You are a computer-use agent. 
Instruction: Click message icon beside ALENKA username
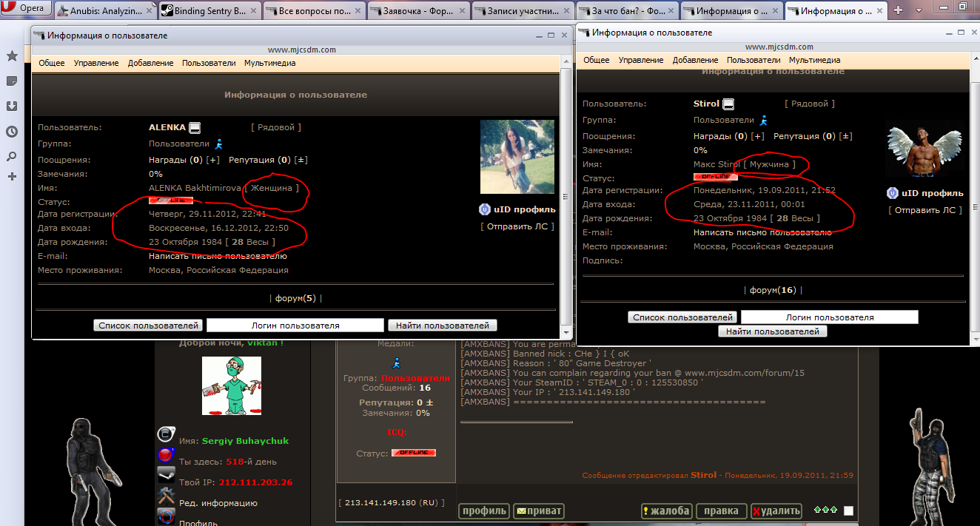(x=195, y=127)
